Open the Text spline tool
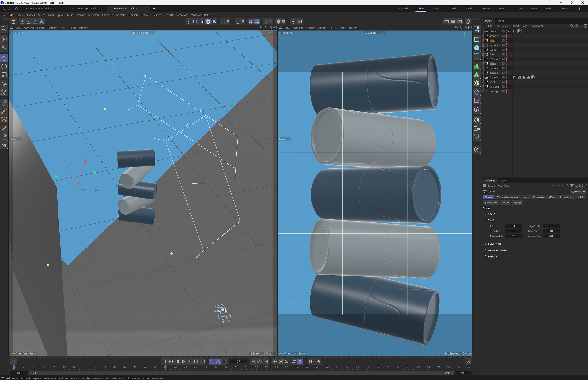This screenshot has width=588, height=380. pyautogui.click(x=477, y=56)
